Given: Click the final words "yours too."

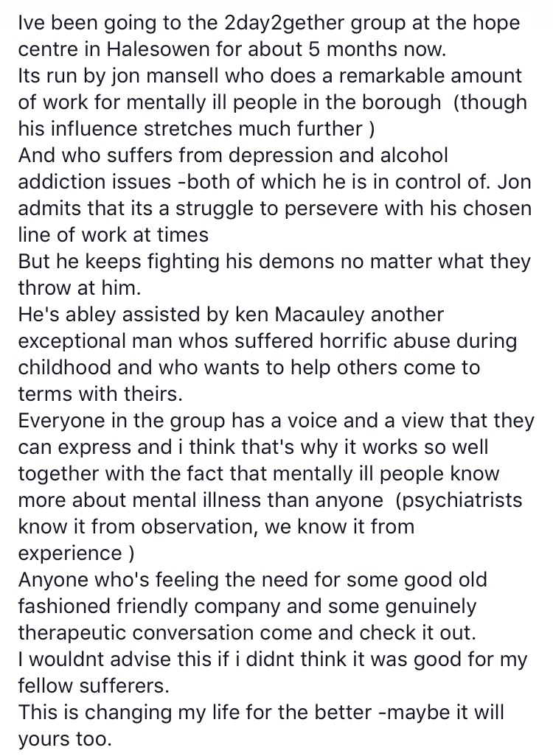Looking at the screenshot, I should 65,738.
